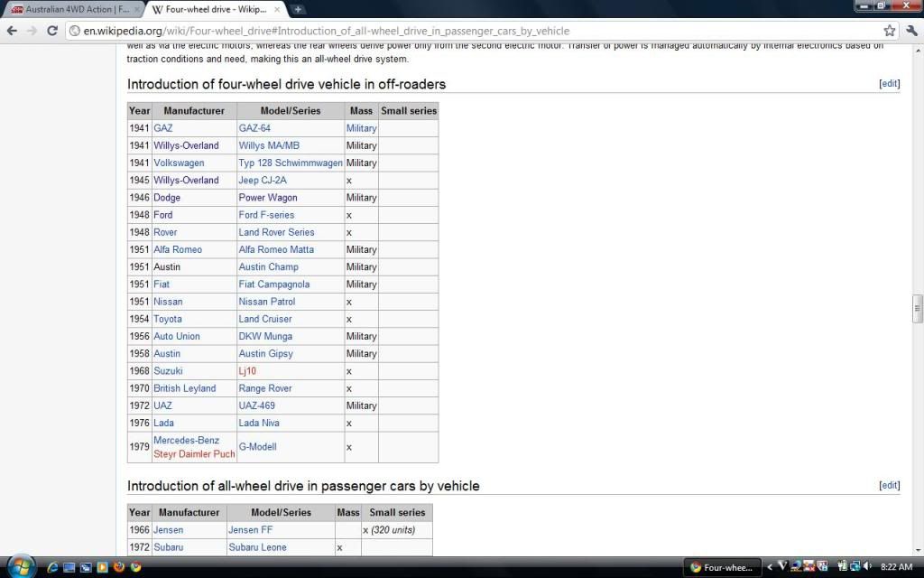Open the Range Rover link
The width and height of the screenshot is (924, 578).
[x=265, y=388]
